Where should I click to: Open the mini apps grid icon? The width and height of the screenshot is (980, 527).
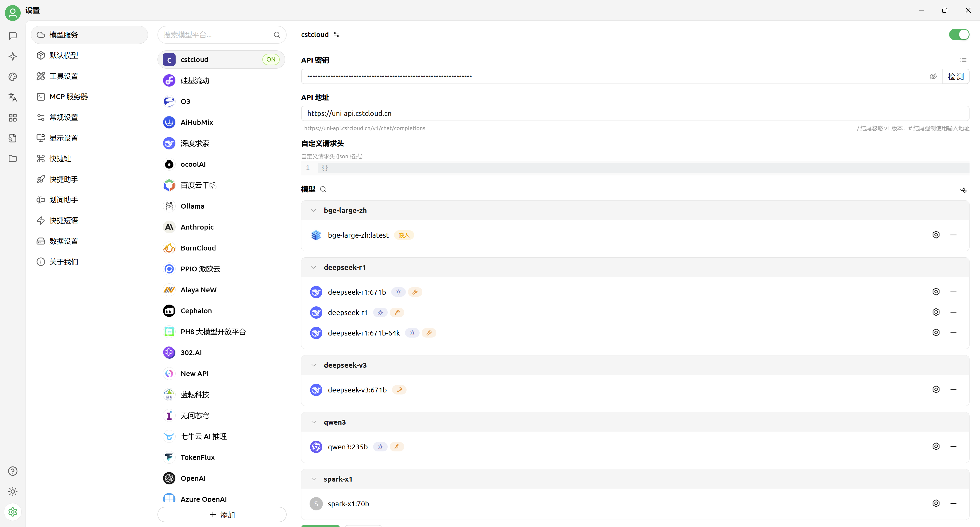13,117
